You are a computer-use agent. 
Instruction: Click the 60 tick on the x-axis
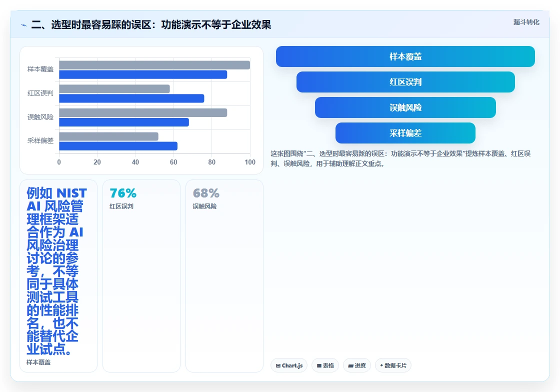click(173, 162)
